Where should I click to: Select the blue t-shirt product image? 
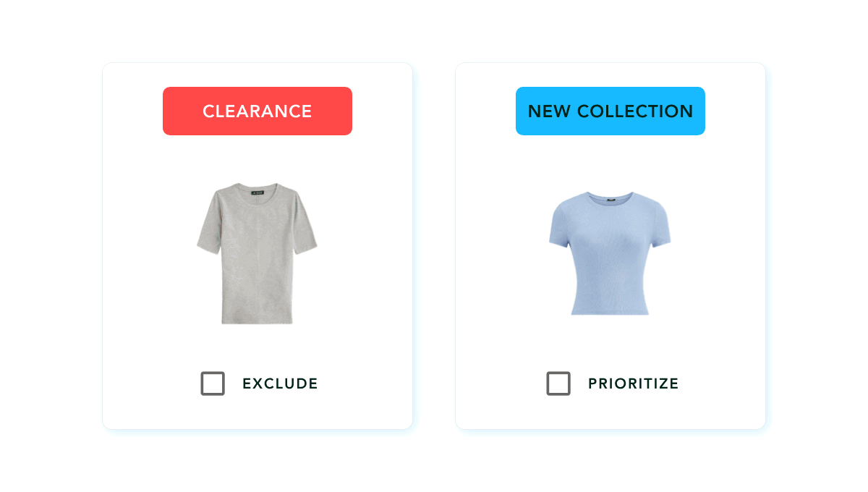[x=610, y=253]
